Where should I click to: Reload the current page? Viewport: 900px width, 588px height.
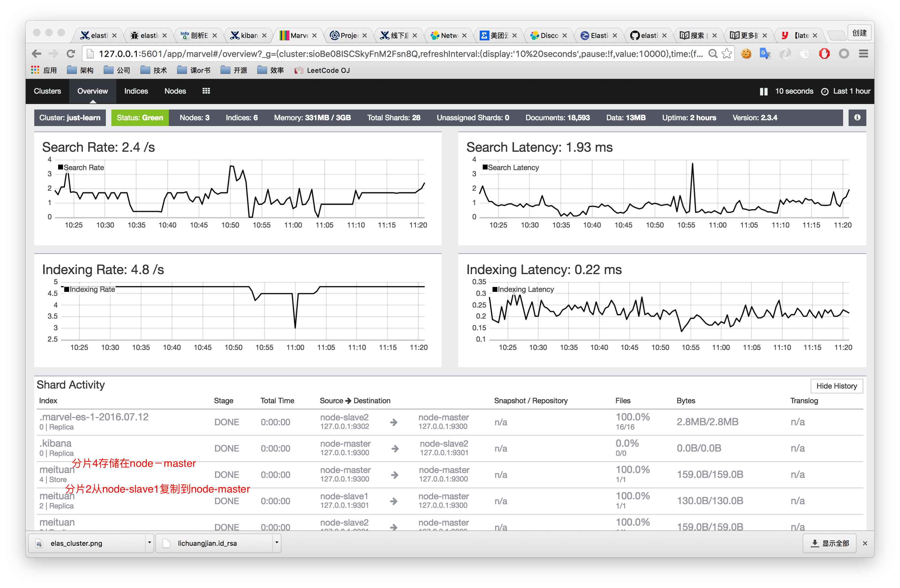70,54
